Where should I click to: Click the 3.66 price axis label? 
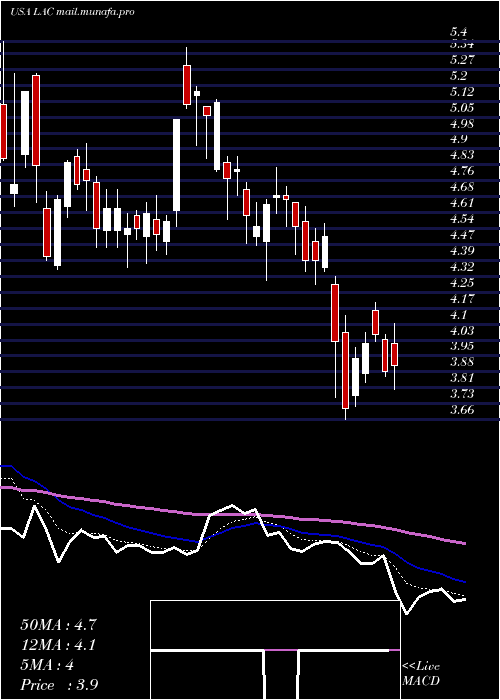tap(462, 410)
